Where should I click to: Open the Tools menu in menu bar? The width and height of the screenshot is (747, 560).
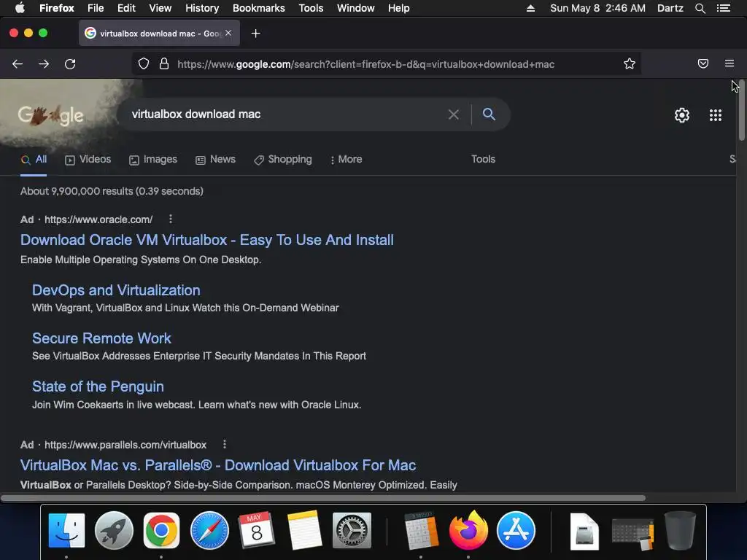(x=311, y=8)
